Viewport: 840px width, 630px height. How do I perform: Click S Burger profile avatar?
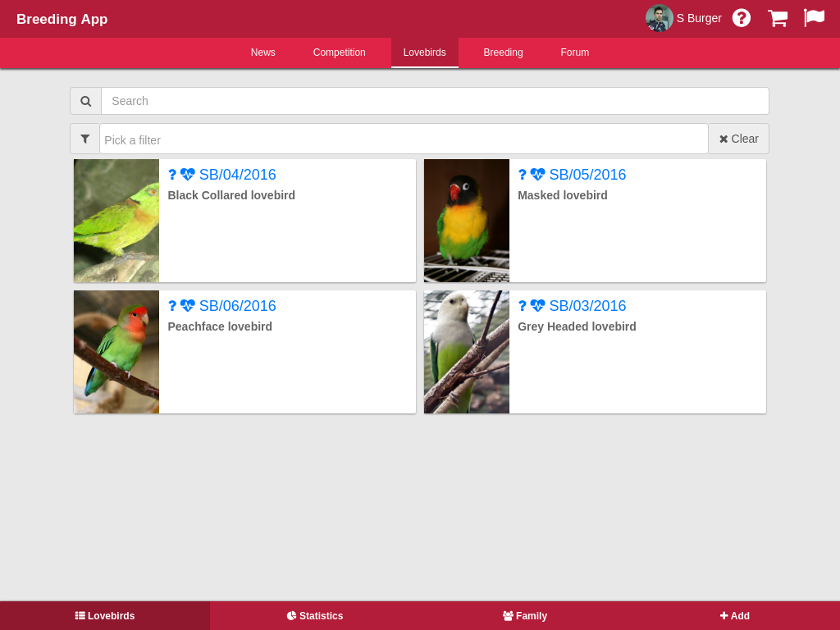(x=660, y=18)
